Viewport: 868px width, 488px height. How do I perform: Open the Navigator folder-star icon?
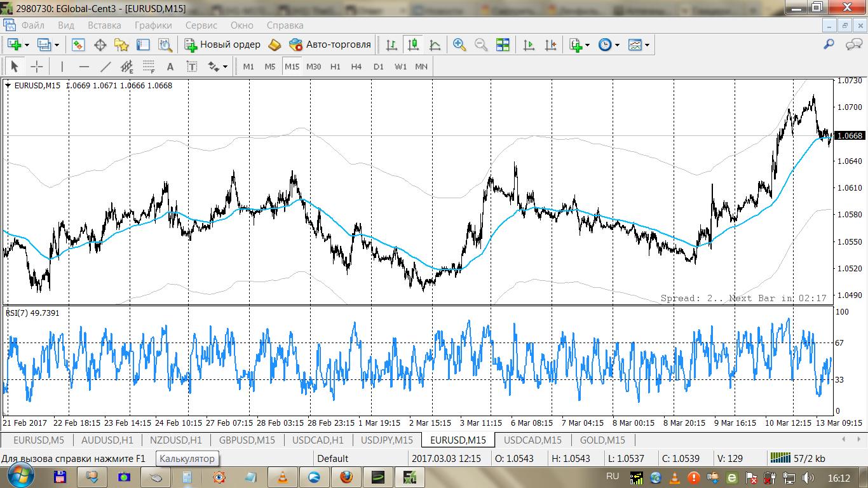coord(121,44)
